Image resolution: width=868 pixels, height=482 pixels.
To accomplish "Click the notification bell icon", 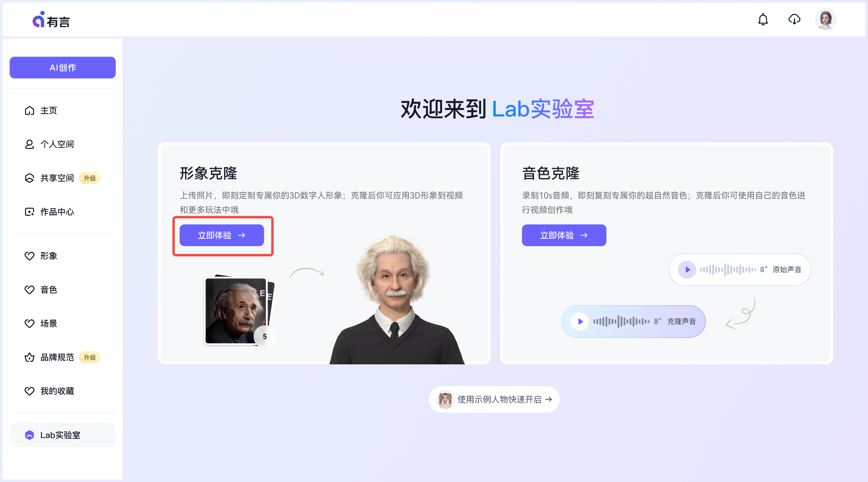I will tap(763, 20).
